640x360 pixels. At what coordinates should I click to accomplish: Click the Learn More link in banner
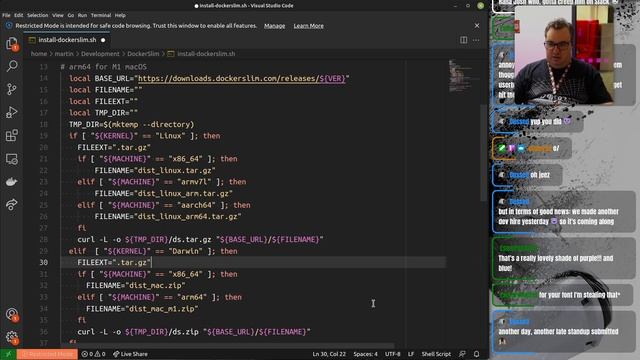[x=309, y=26]
